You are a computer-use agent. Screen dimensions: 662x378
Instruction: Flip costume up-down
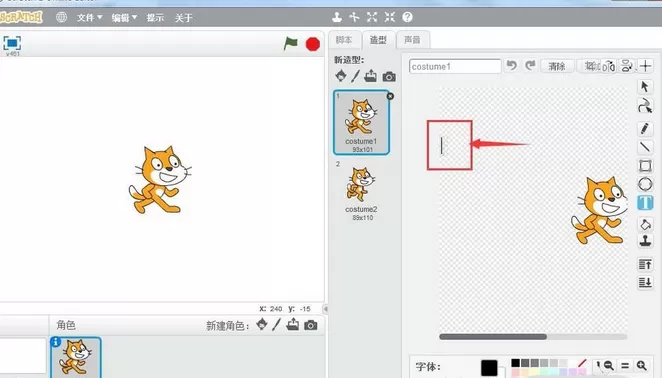point(627,66)
